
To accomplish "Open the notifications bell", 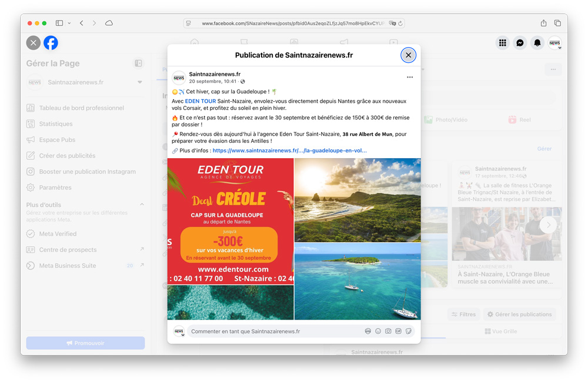I will pyautogui.click(x=537, y=43).
